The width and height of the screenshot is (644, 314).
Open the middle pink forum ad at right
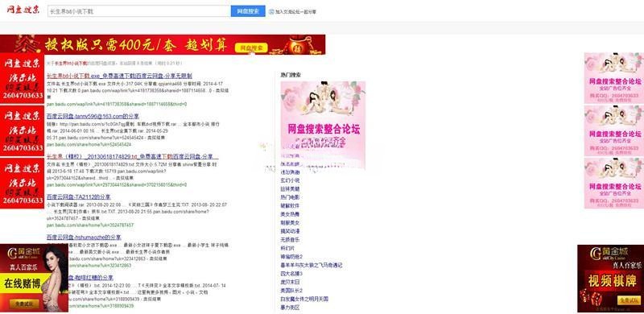pyautogui.click(x=614, y=130)
